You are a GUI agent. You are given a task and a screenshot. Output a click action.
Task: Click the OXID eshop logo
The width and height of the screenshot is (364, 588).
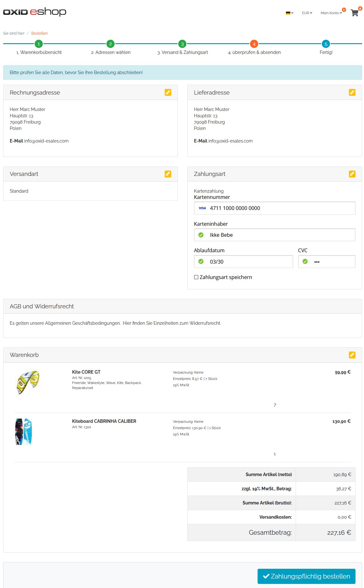coord(35,12)
